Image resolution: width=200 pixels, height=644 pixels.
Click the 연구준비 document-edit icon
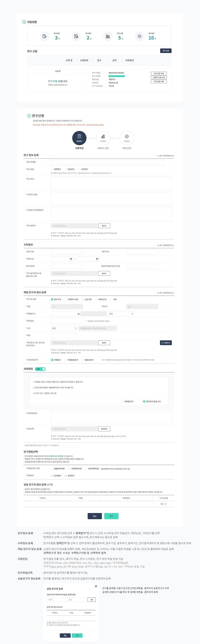(x=76, y=36)
